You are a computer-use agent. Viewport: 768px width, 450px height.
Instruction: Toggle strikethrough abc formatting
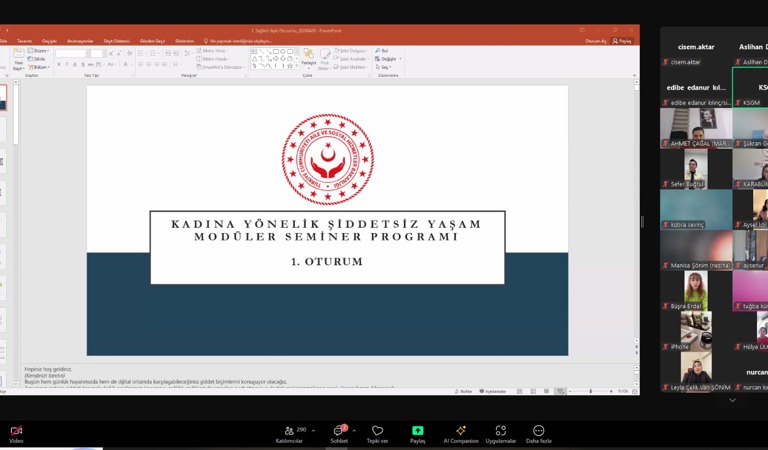coord(91,64)
